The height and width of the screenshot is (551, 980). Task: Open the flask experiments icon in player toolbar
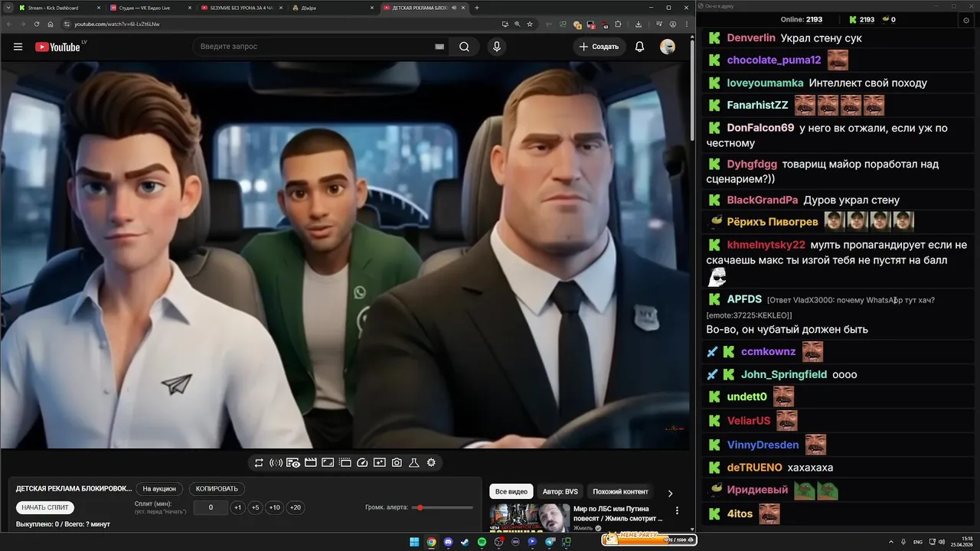point(414,463)
